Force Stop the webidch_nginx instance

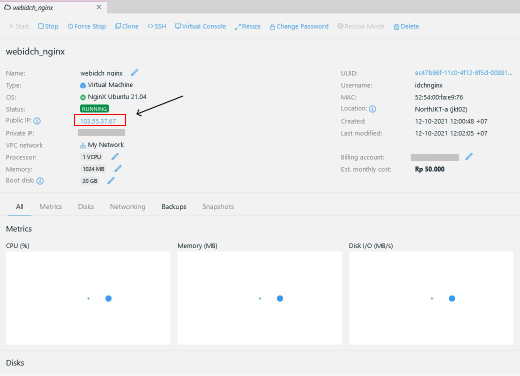pos(87,26)
